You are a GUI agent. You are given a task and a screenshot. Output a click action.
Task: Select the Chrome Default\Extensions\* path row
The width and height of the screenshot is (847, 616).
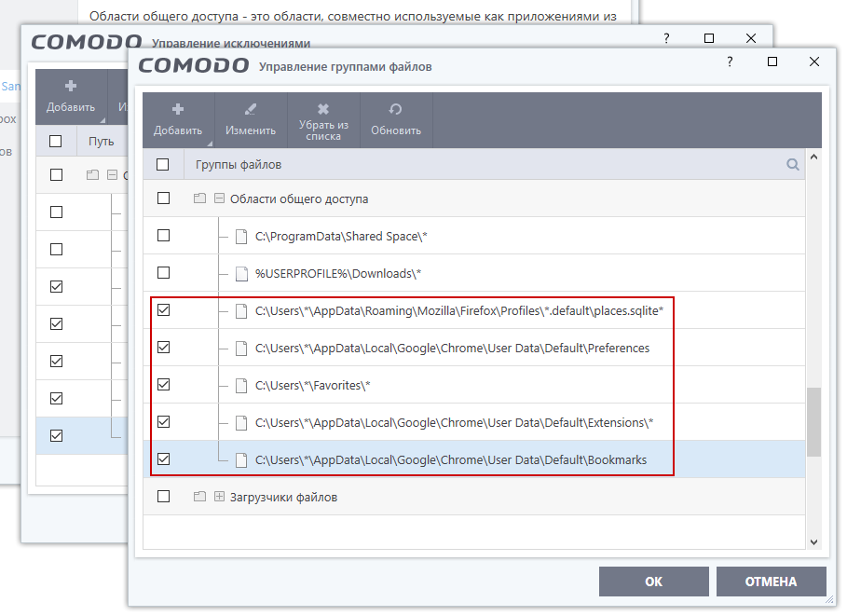(474, 422)
